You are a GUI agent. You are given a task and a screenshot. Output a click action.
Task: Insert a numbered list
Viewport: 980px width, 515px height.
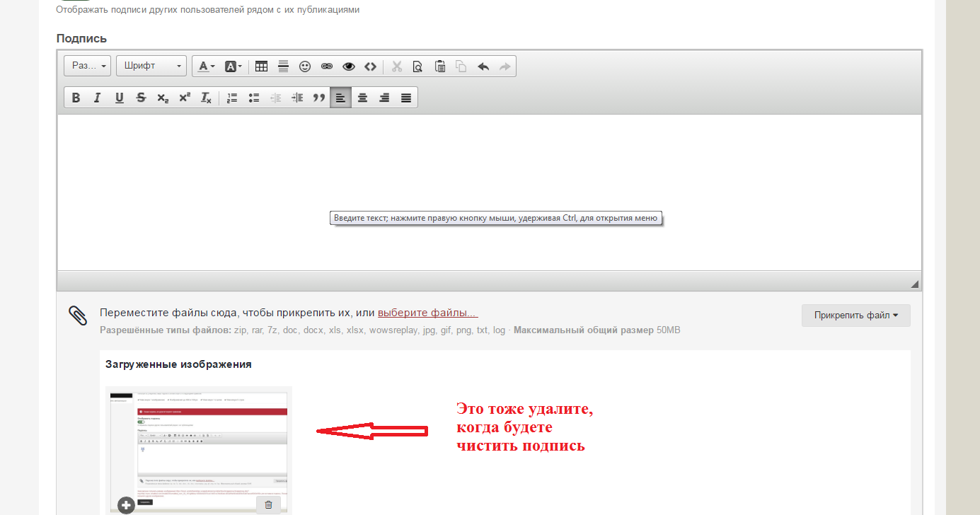(232, 98)
